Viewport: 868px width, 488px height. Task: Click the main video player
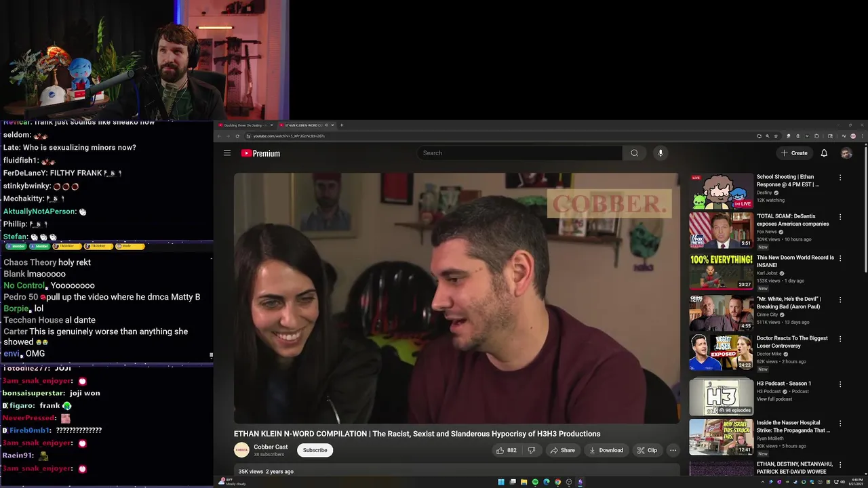coord(456,298)
